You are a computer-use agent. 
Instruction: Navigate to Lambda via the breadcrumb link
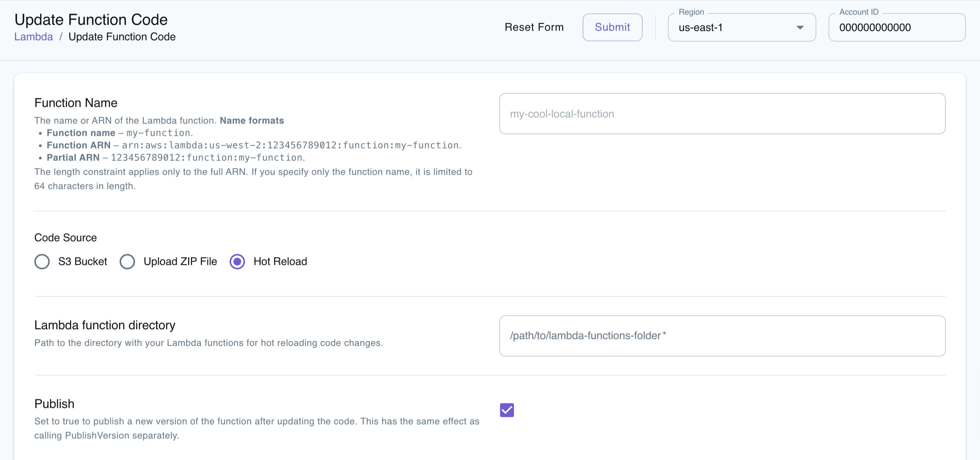point(33,36)
